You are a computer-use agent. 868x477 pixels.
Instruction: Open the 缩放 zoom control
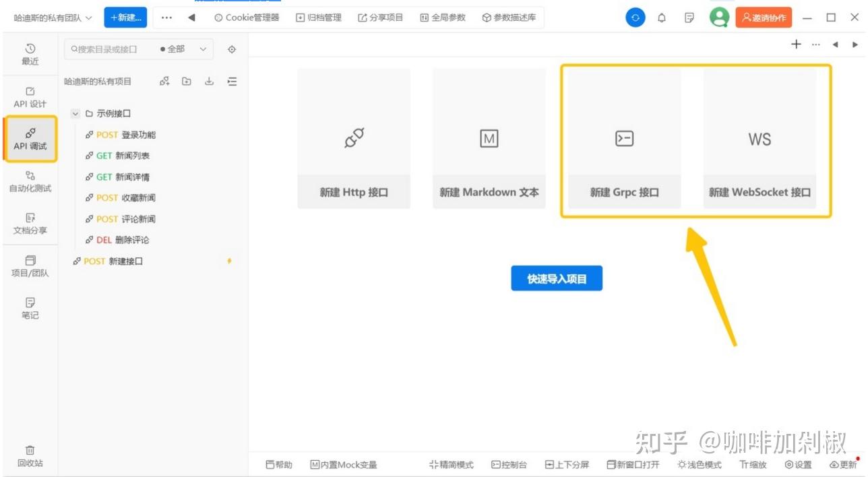click(x=752, y=464)
